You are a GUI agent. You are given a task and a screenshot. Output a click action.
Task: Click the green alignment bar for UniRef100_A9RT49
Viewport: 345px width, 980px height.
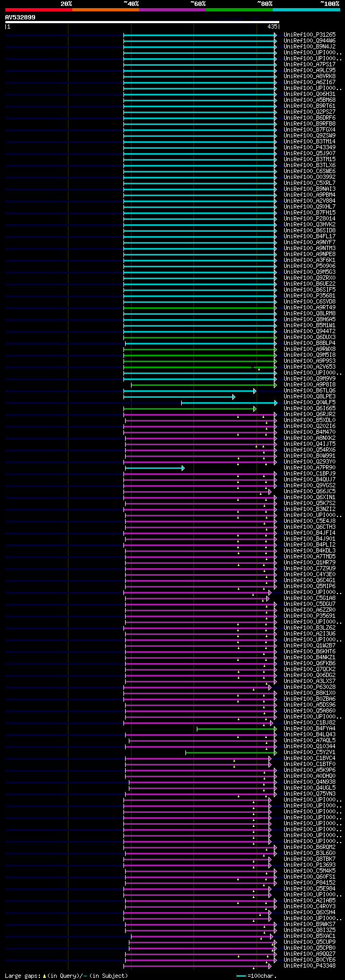(199, 308)
